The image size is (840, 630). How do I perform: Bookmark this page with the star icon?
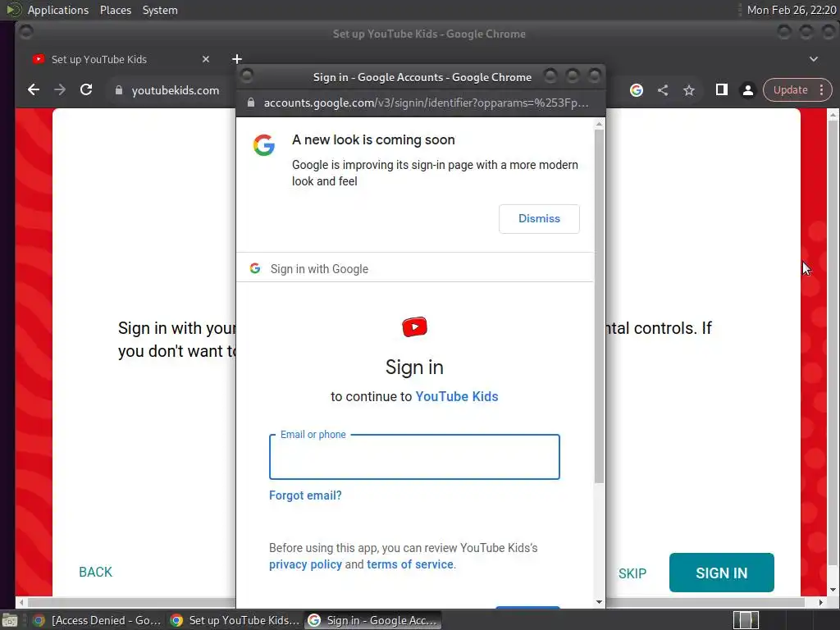[x=689, y=90]
